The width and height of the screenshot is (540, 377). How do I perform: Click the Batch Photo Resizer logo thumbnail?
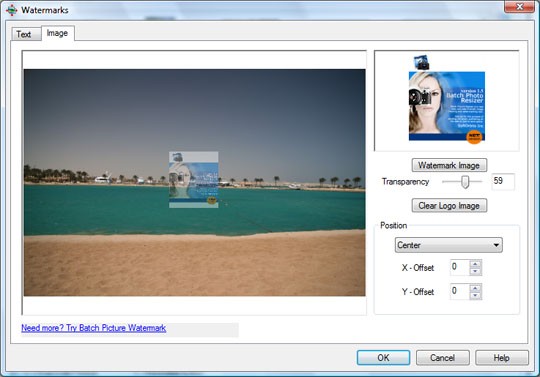point(447,106)
